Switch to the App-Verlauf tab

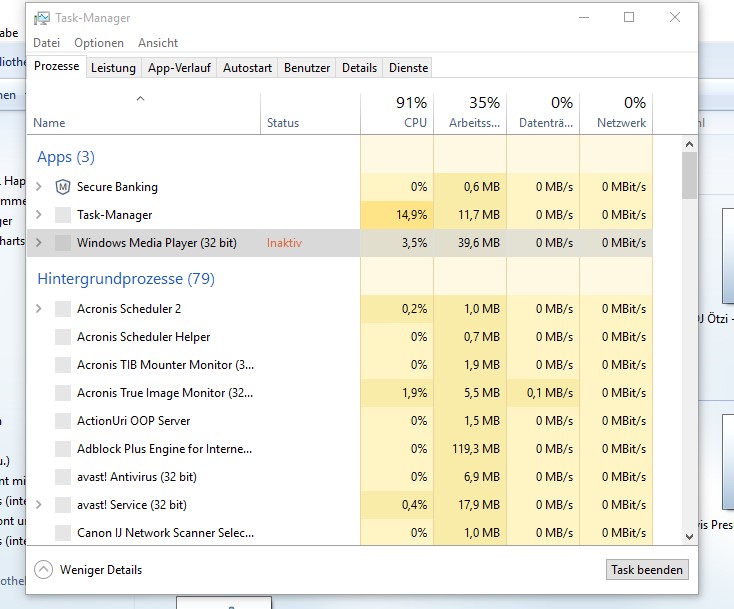(179, 68)
